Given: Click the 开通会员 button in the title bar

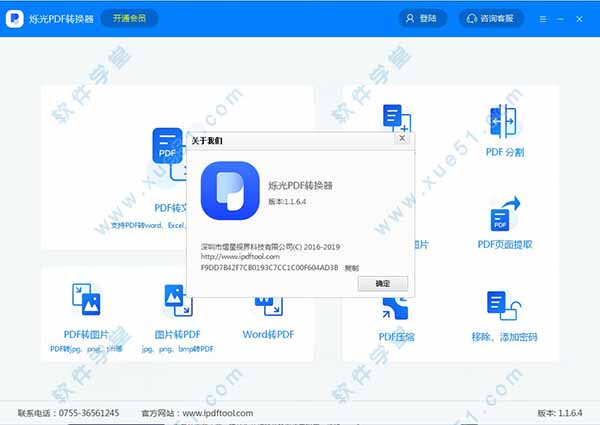Looking at the screenshot, I should coord(129,18).
